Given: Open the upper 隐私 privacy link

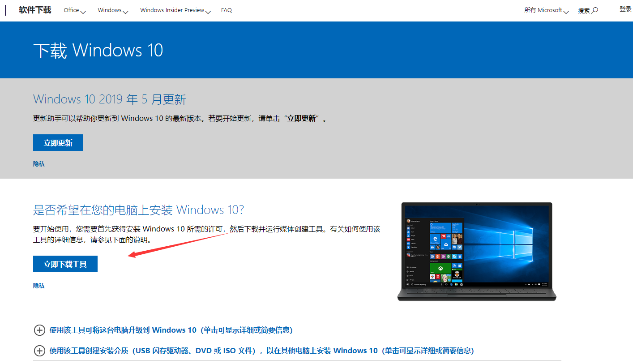Looking at the screenshot, I should click(x=38, y=163).
